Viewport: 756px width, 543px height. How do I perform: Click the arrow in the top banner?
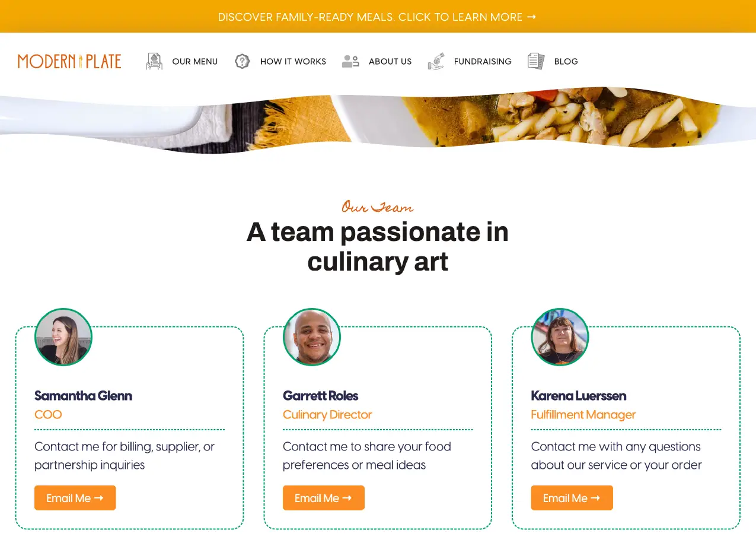tap(532, 17)
